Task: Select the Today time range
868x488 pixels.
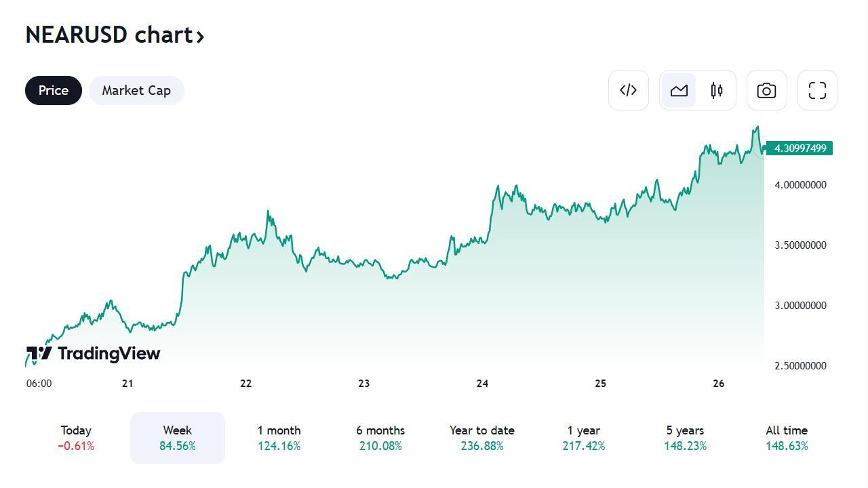Action: pyautogui.click(x=76, y=438)
